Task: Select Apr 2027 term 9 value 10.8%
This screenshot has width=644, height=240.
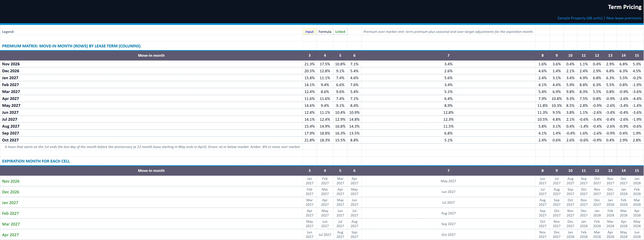Action: pos(556,99)
